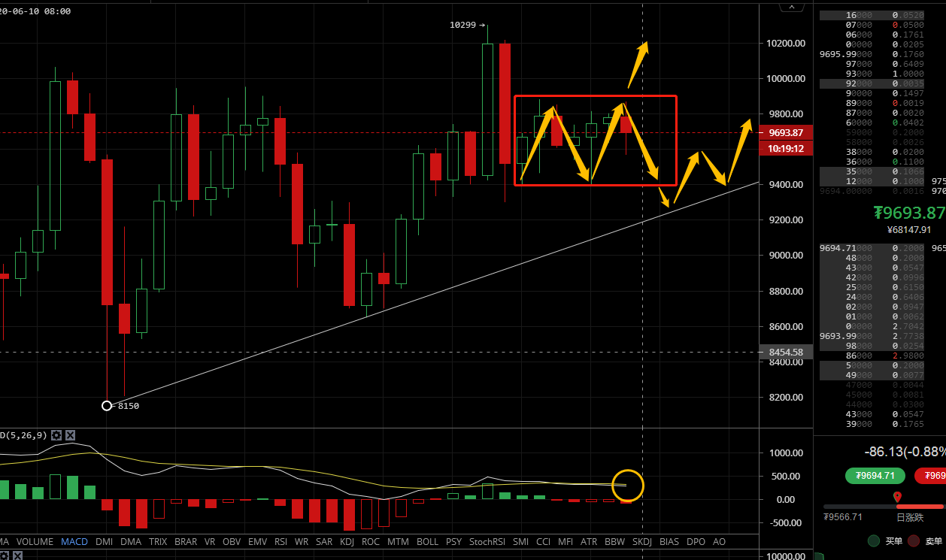The height and width of the screenshot is (560, 946).
Task: Click the yellow circle annotation on MACD
Action: coord(628,486)
